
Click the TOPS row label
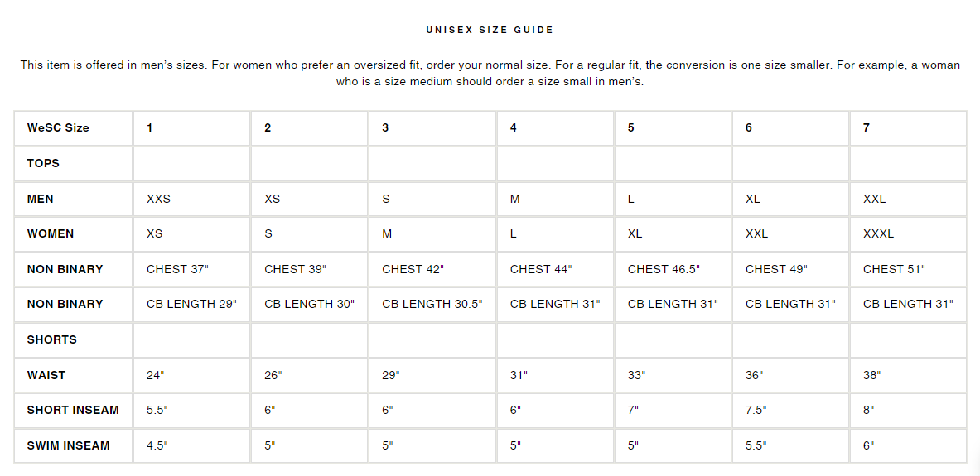[x=43, y=164]
